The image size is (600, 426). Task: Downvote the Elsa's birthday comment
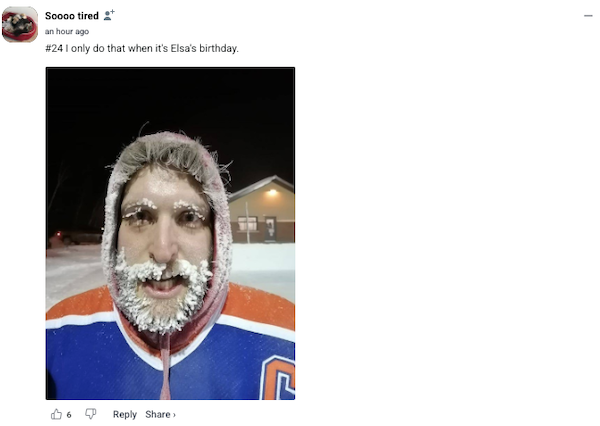click(91, 414)
